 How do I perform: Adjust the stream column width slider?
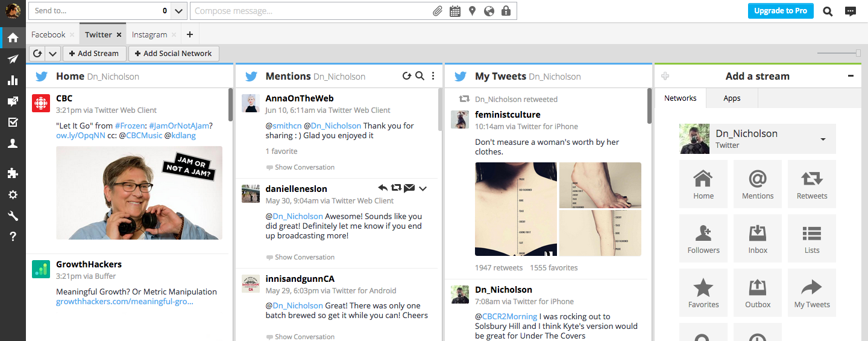pyautogui.click(x=858, y=53)
